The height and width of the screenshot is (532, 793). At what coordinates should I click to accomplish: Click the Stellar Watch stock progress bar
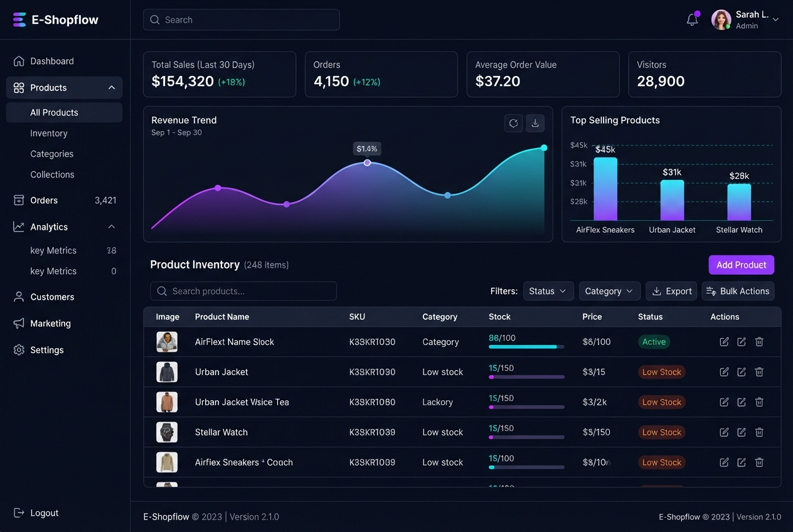click(526, 437)
